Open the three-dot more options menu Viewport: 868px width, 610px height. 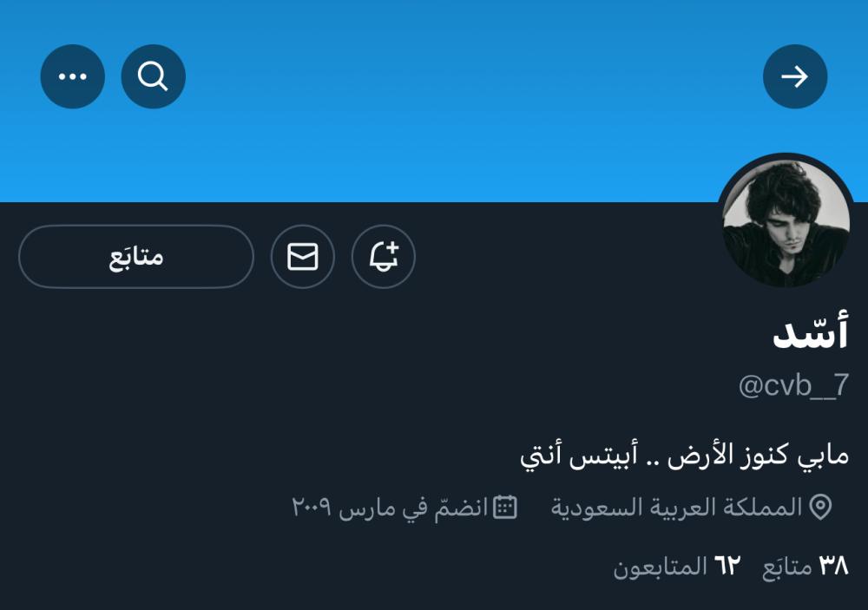[73, 76]
